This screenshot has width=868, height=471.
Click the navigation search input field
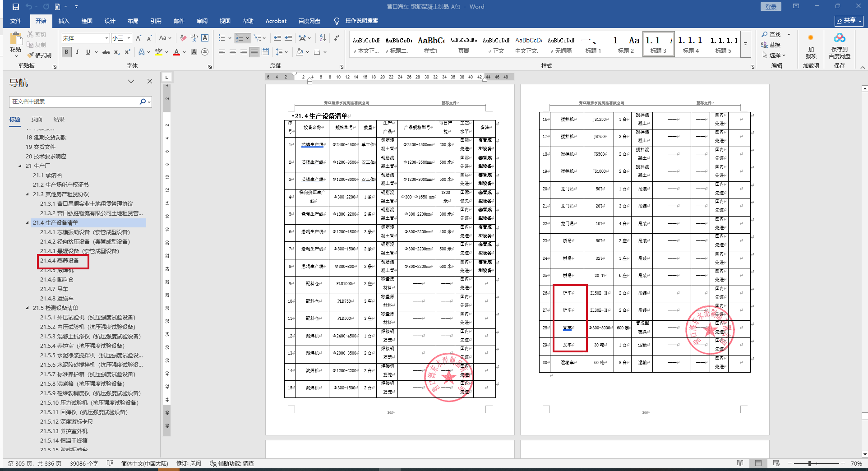point(74,102)
